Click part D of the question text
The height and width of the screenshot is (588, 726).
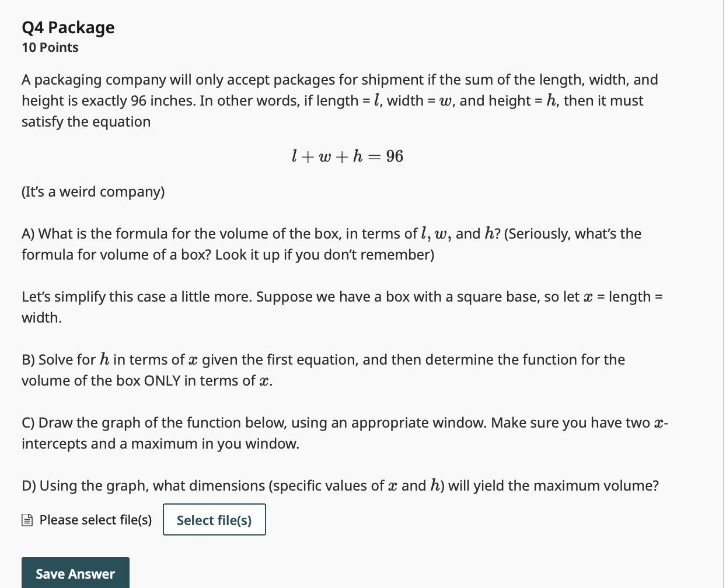[340, 485]
